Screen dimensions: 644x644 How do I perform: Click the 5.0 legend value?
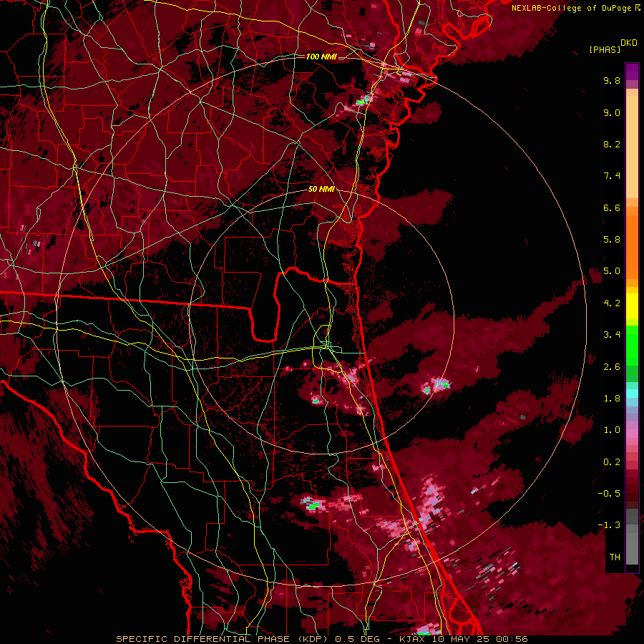(x=612, y=271)
